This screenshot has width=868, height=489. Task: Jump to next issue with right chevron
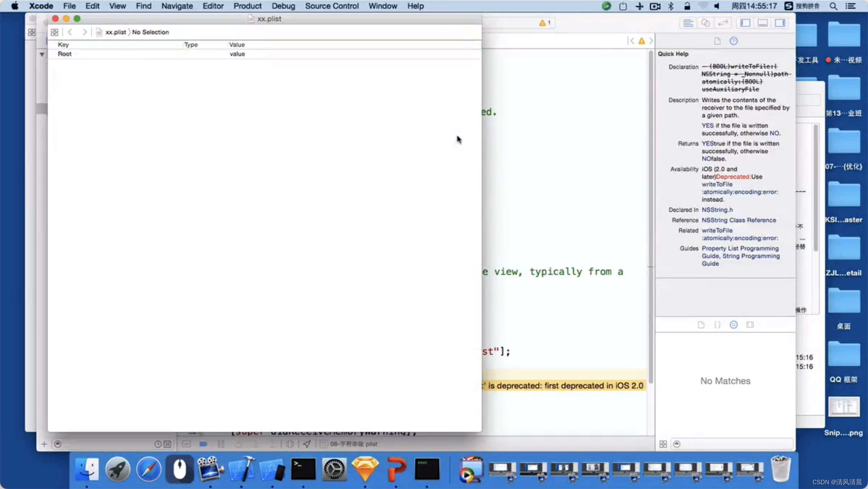pos(651,41)
